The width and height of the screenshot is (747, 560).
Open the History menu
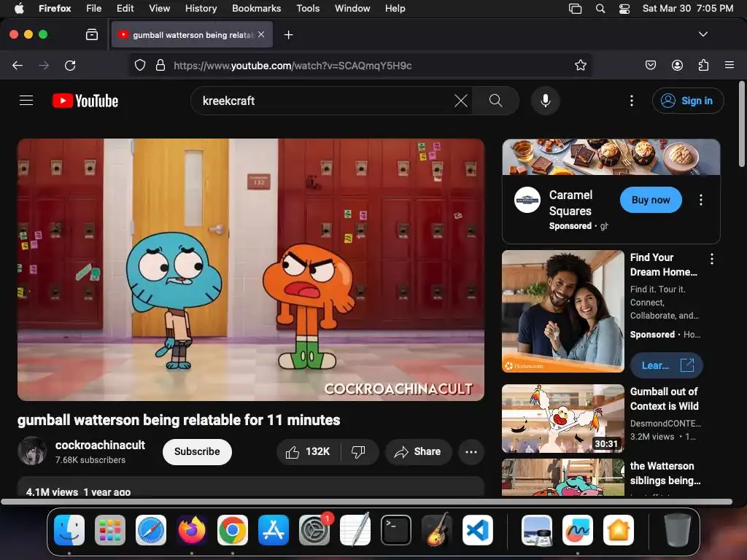point(201,8)
